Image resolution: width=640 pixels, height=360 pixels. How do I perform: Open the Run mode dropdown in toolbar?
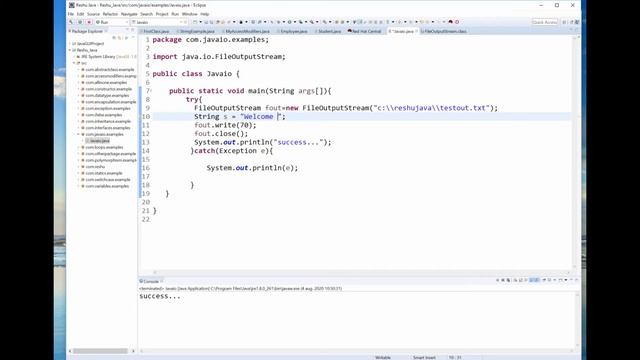[127, 22]
